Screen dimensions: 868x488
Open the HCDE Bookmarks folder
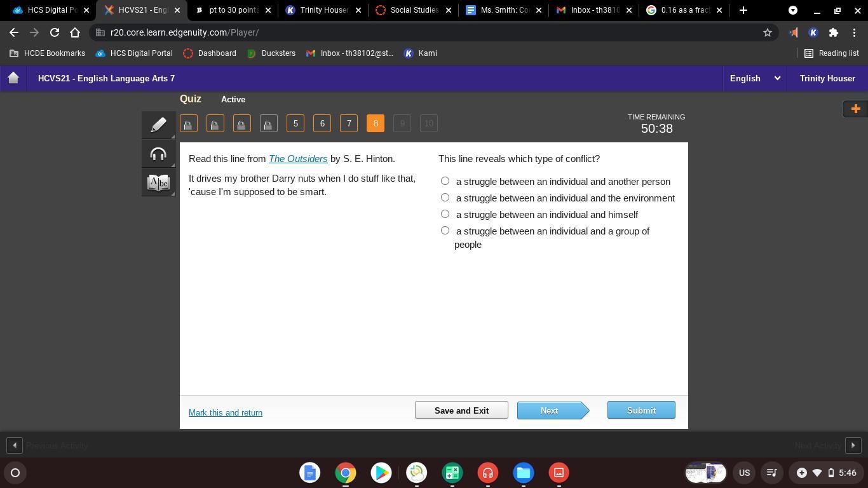48,53
